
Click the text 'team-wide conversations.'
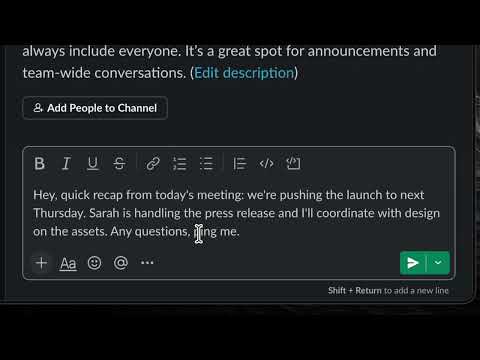coord(104,73)
